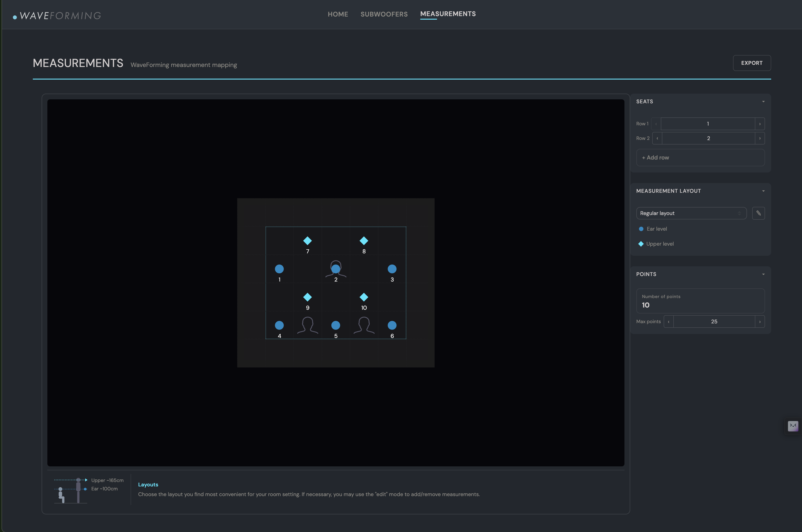Screen dimensions: 802x532
Task: Click the WaveForming logo
Action: 57,16
